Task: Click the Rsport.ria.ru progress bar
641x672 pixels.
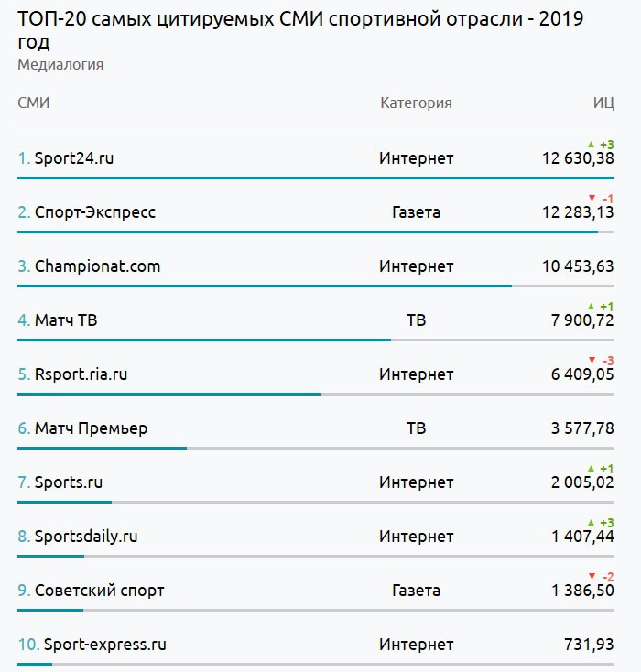Action: coord(169,394)
